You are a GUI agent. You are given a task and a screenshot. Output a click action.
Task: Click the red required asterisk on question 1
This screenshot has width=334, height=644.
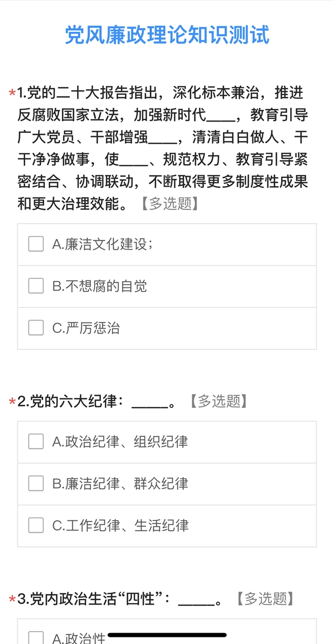point(12,94)
